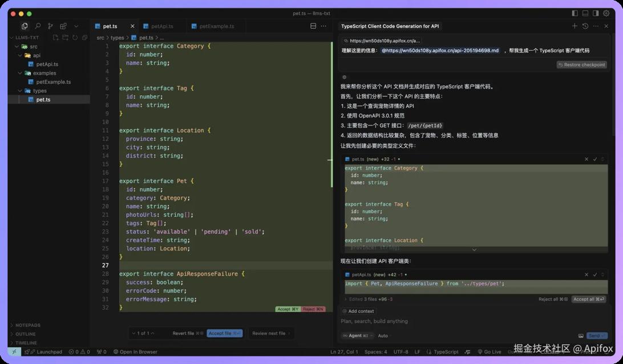Click Restore checkpoint button

[x=582, y=65]
